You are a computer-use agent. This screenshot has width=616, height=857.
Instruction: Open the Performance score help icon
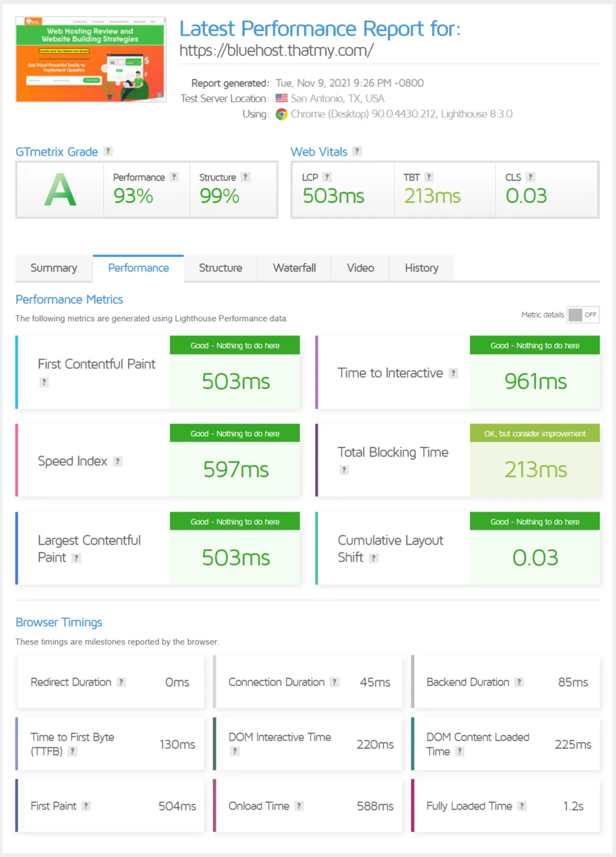coord(174,177)
